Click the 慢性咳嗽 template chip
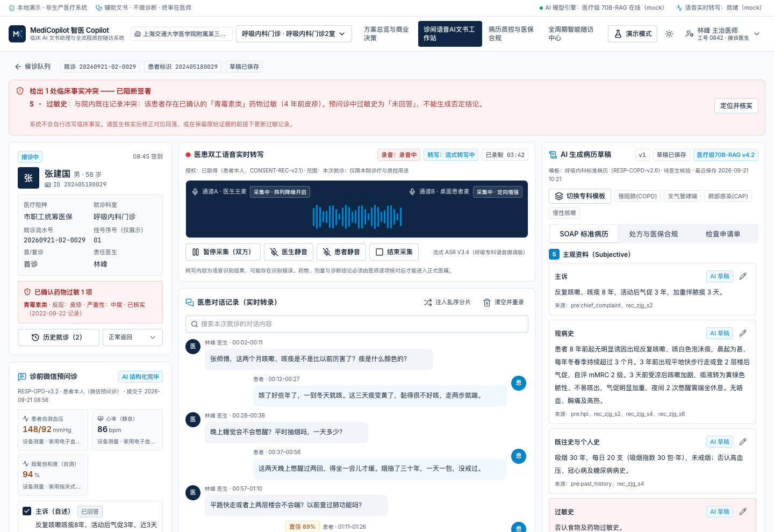 click(564, 213)
